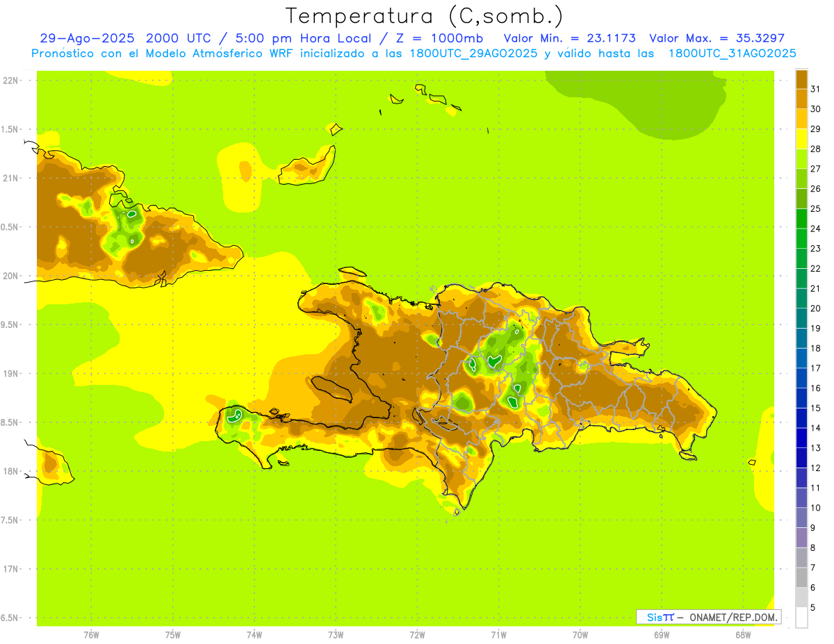Image resolution: width=834 pixels, height=644 pixels.
Task: Click the "72W" longitude axis label
Action: click(x=417, y=635)
